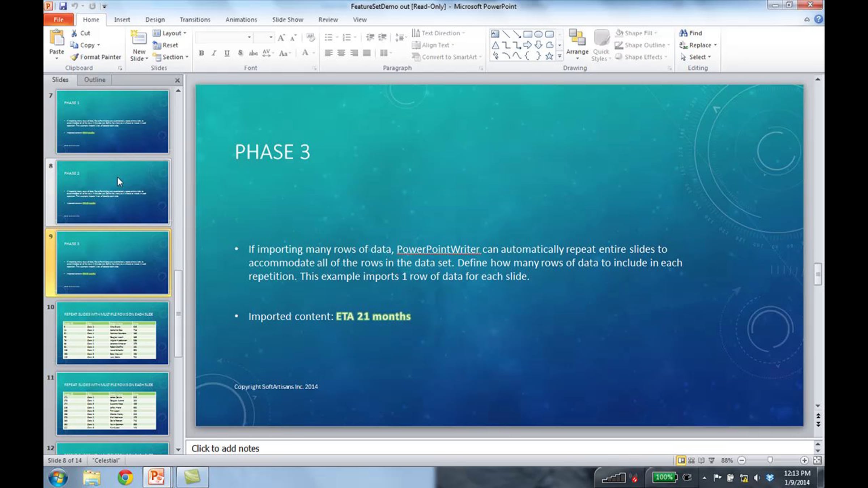This screenshot has height=488, width=868.
Task: Toggle Bold formatting
Action: click(x=201, y=53)
